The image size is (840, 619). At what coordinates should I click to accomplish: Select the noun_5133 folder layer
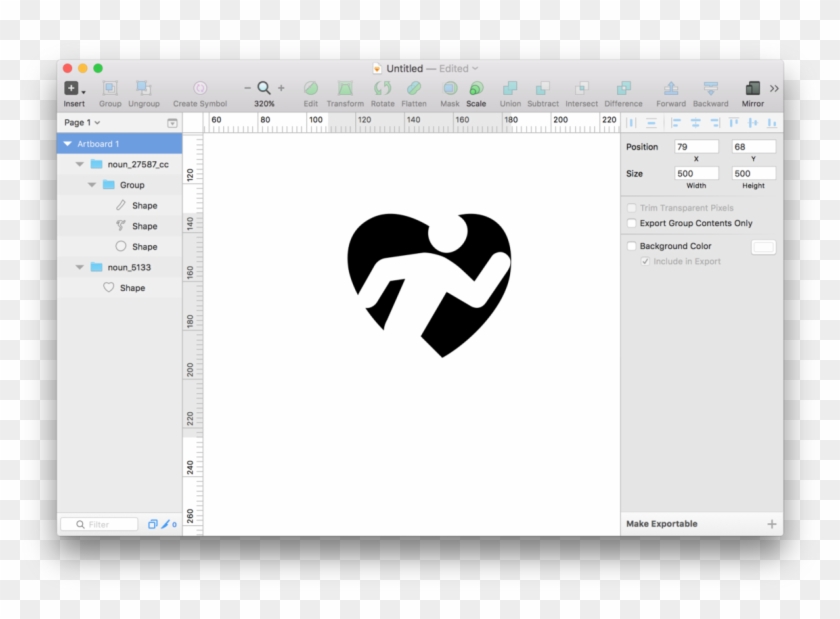click(x=119, y=267)
